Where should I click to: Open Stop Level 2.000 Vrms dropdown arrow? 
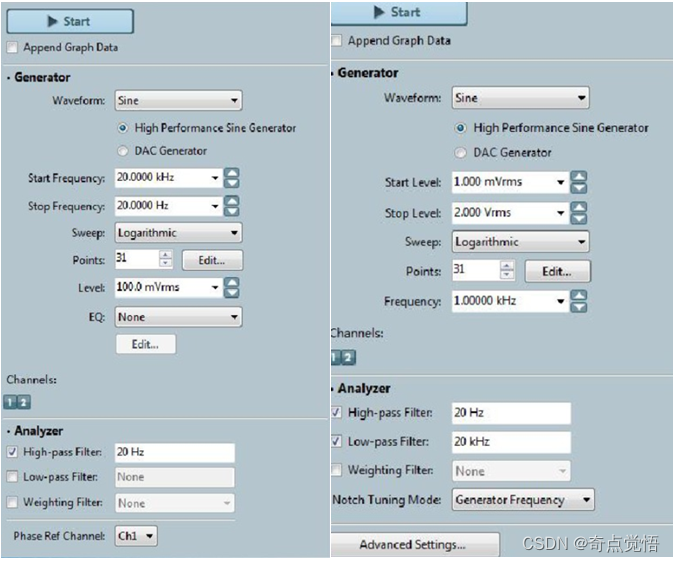click(x=560, y=213)
